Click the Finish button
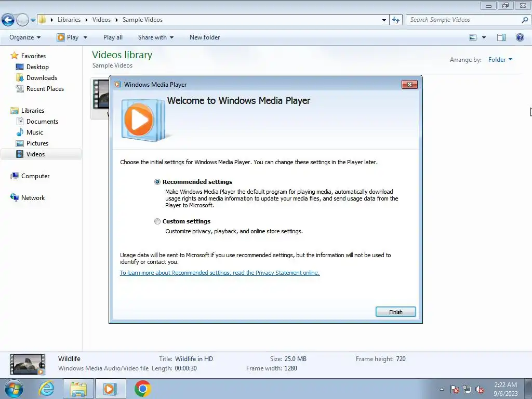532x399 pixels. (395, 312)
